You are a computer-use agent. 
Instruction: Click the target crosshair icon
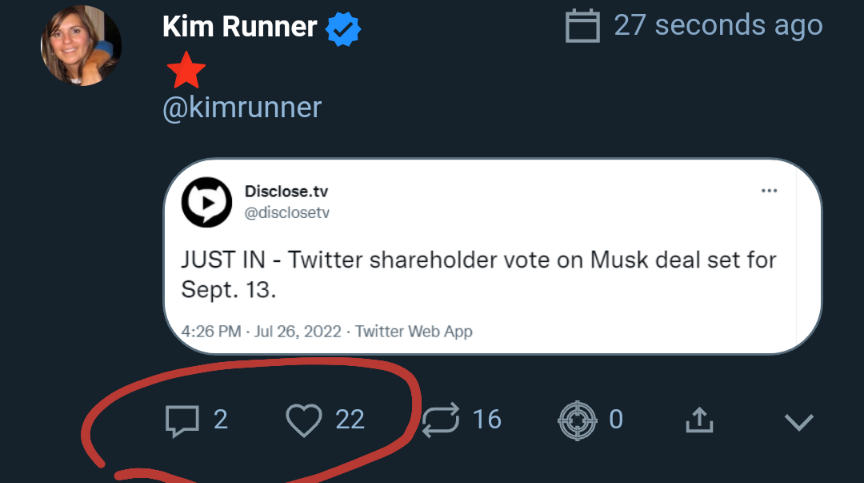click(x=577, y=420)
